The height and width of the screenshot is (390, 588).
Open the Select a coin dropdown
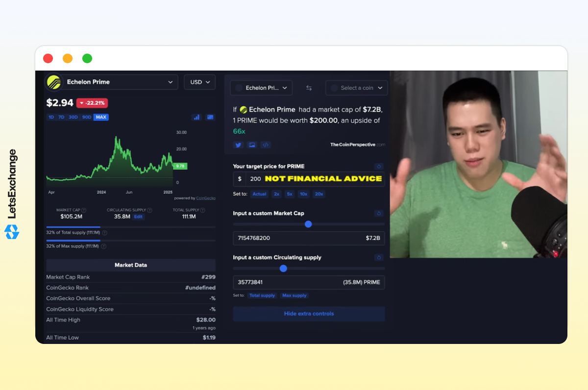pyautogui.click(x=357, y=88)
